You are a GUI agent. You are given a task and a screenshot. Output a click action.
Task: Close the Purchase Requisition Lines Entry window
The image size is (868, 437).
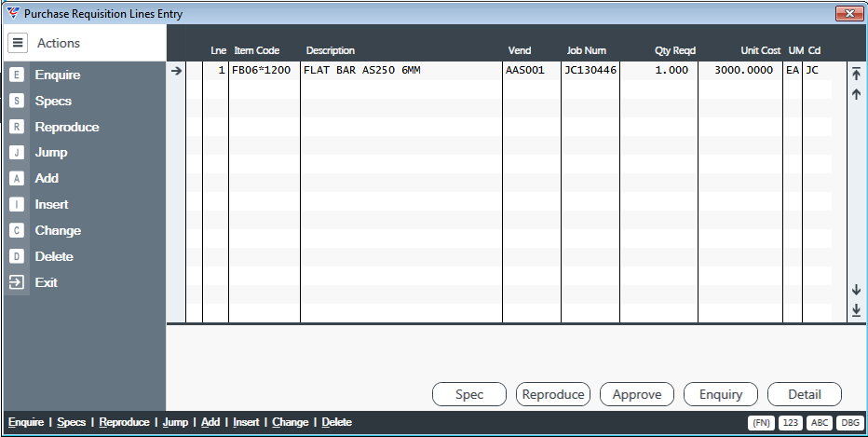tap(849, 13)
